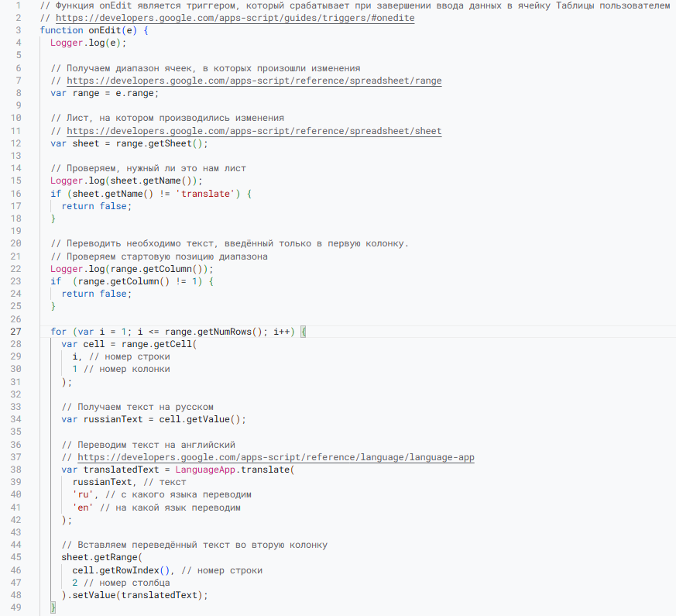Screen dimensions: 676x616
Task: Click 'var russianText = cell.getValue();' line
Action: pyautogui.click(x=153, y=419)
